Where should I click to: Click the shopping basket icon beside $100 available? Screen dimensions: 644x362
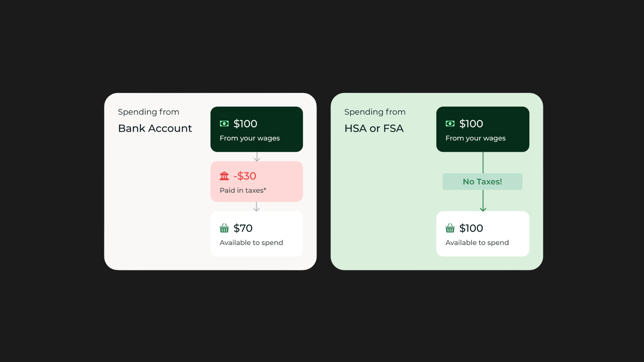(x=450, y=228)
